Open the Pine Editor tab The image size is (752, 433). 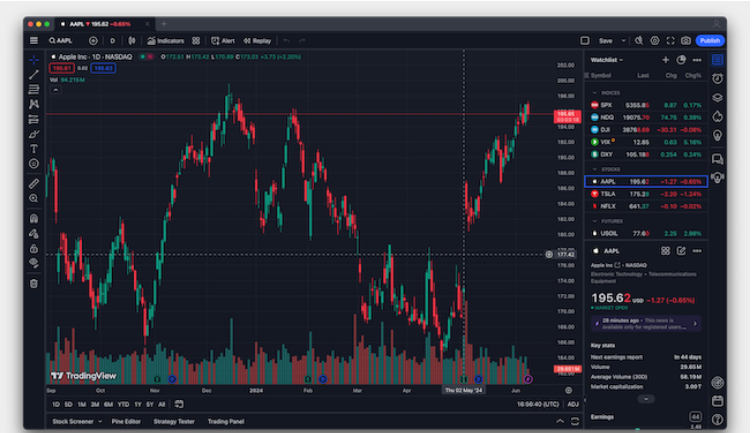coord(126,422)
